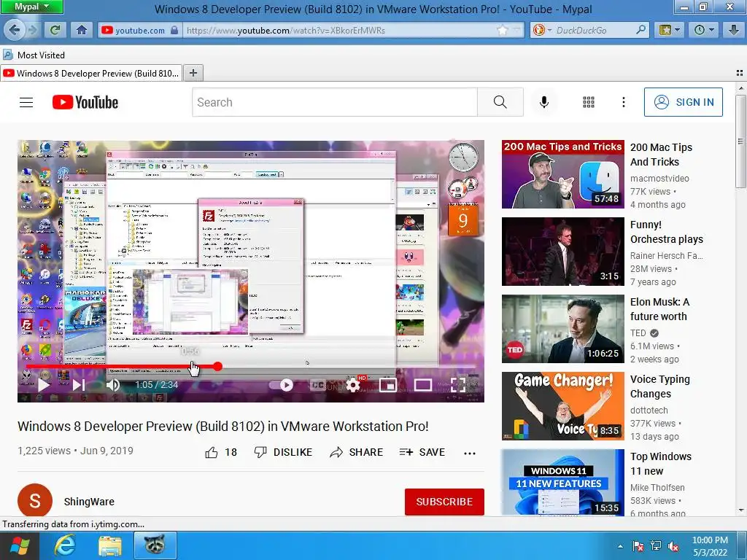The width and height of the screenshot is (747, 560).
Task: Toggle subtitles with the CC button
Action: (x=317, y=385)
